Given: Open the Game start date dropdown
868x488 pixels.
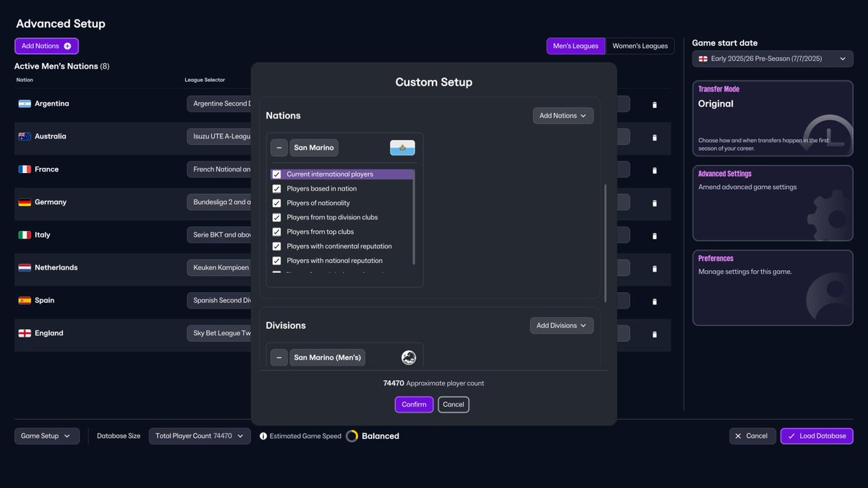Looking at the screenshot, I should pyautogui.click(x=773, y=59).
